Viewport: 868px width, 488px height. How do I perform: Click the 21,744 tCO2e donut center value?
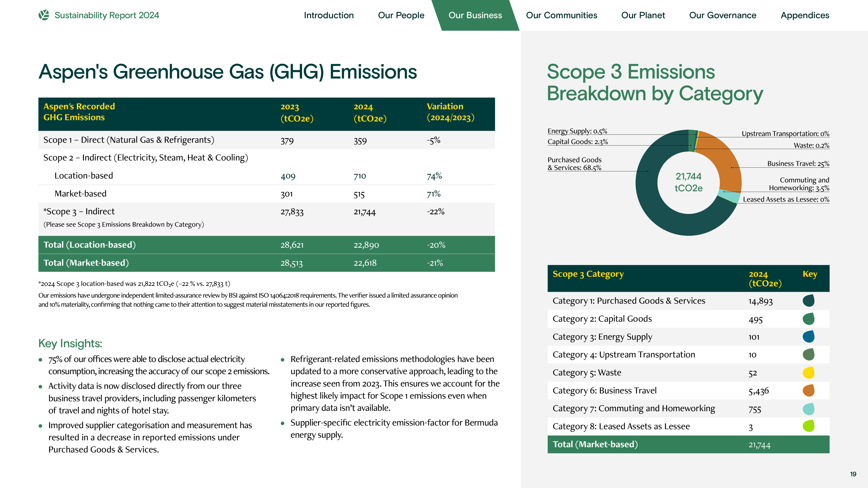688,182
